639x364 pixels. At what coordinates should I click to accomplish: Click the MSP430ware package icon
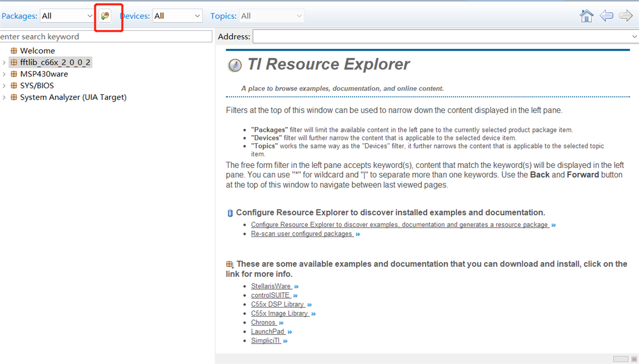(x=14, y=74)
